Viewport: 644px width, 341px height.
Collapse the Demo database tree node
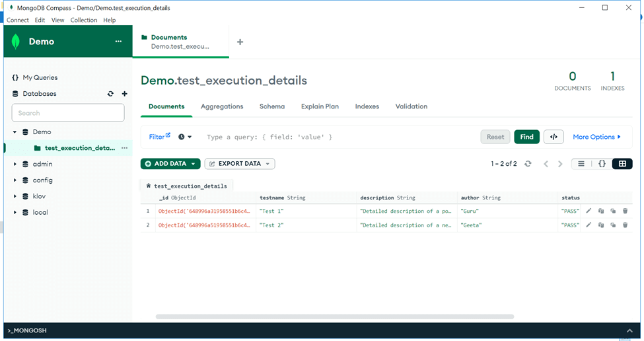(15, 132)
